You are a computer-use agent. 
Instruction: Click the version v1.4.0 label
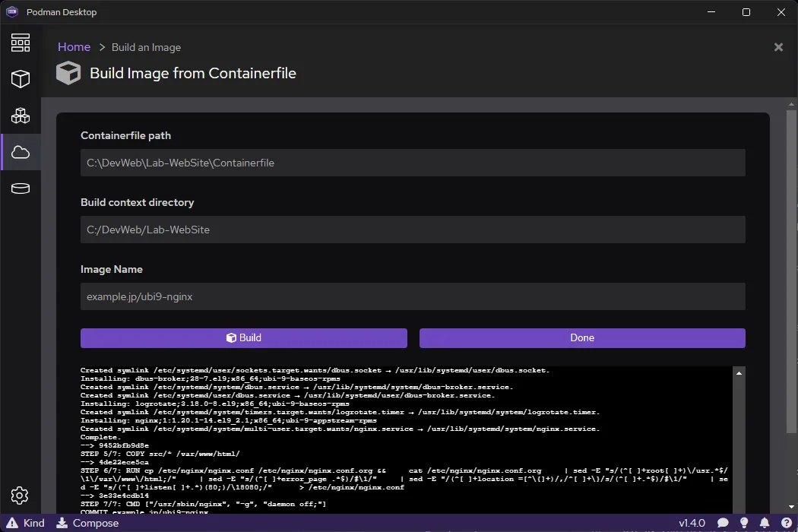[x=692, y=523]
